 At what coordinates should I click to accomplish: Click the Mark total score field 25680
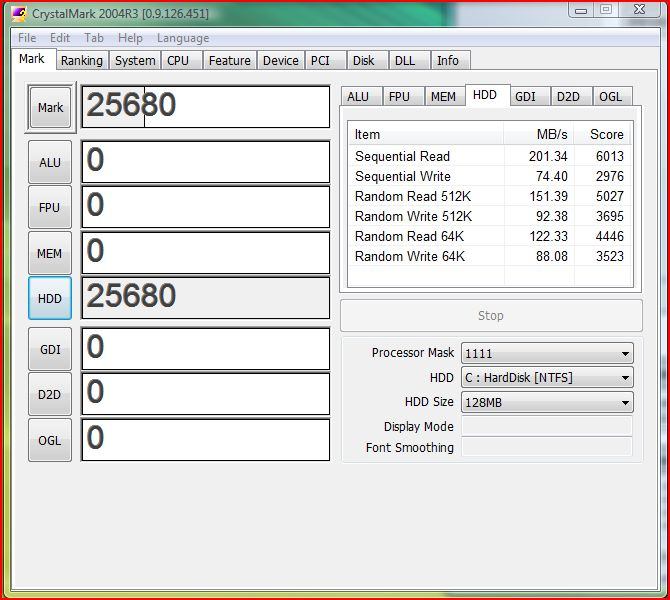206,107
